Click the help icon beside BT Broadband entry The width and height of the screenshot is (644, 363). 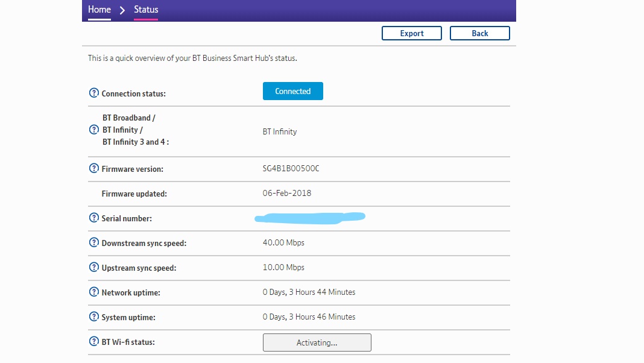coord(94,129)
